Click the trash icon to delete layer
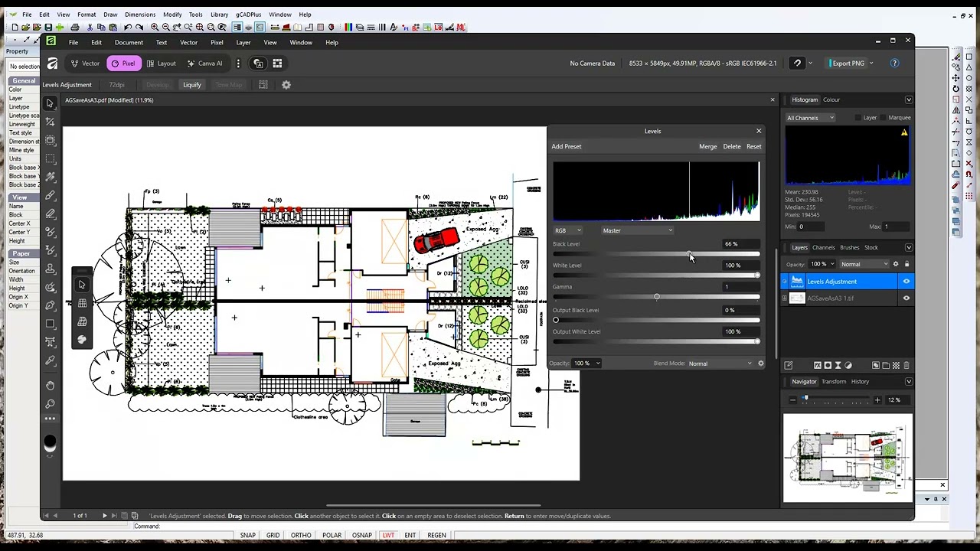This screenshot has width=980, height=551. pos(906,365)
